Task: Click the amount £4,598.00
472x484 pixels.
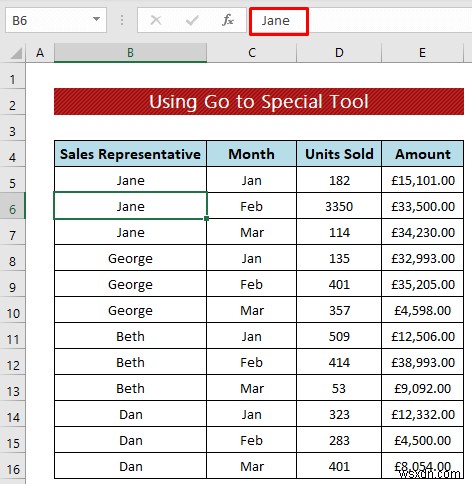Action: (x=423, y=310)
